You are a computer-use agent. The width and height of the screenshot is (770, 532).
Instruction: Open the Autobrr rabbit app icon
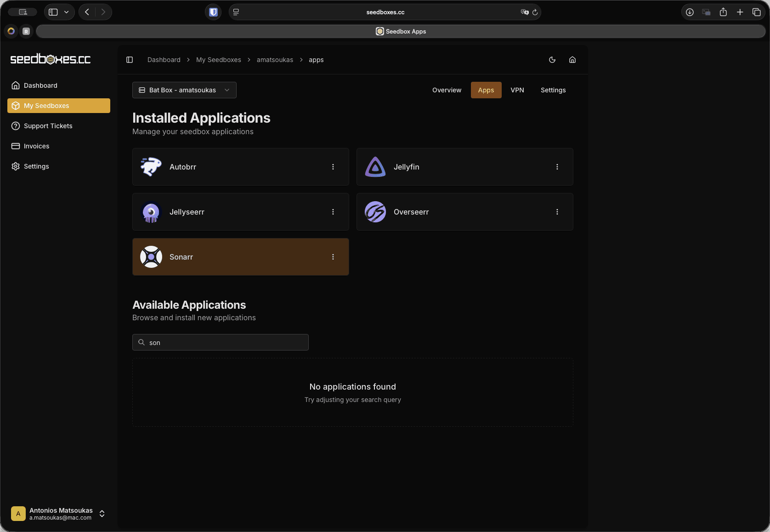151,167
